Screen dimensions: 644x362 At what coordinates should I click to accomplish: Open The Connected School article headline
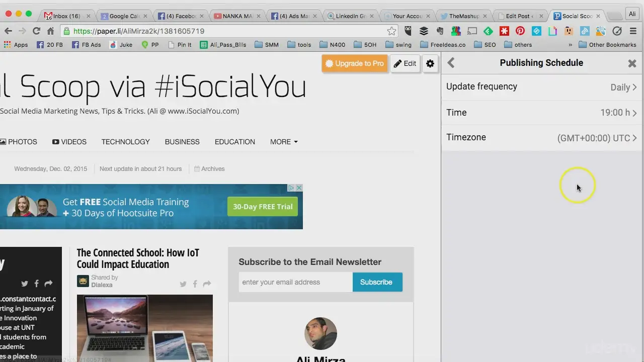(138, 258)
